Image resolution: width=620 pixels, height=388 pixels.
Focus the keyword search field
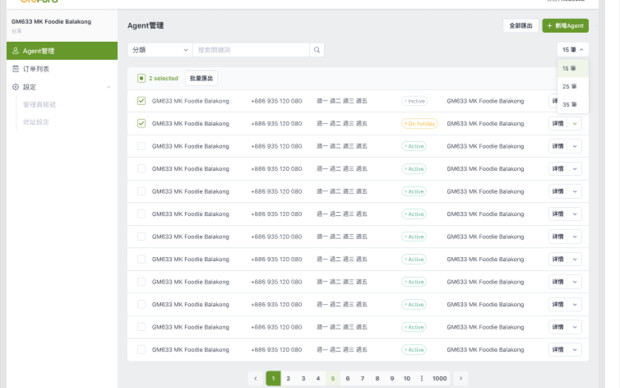(x=251, y=50)
